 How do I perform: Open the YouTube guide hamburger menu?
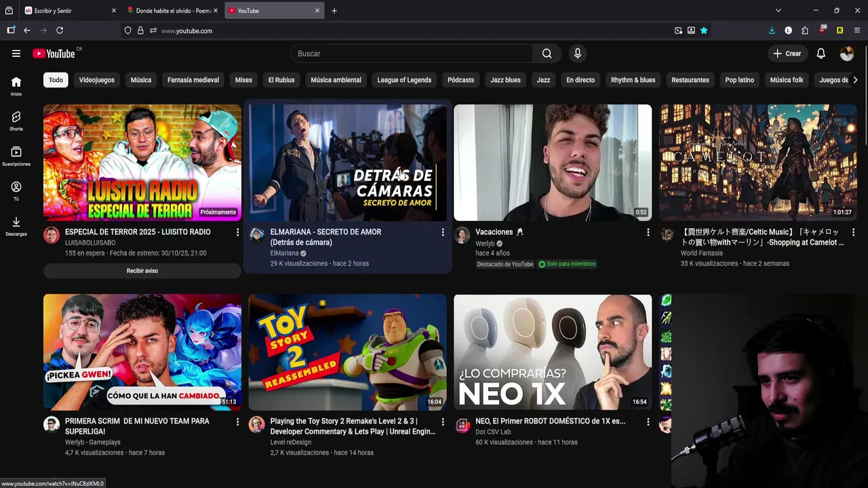pyautogui.click(x=16, y=54)
